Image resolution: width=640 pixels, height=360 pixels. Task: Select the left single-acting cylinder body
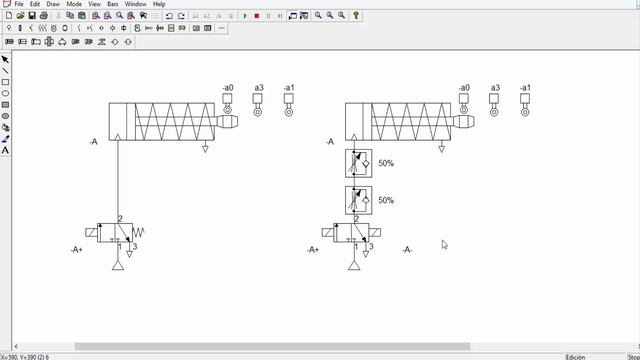[x=162, y=122]
